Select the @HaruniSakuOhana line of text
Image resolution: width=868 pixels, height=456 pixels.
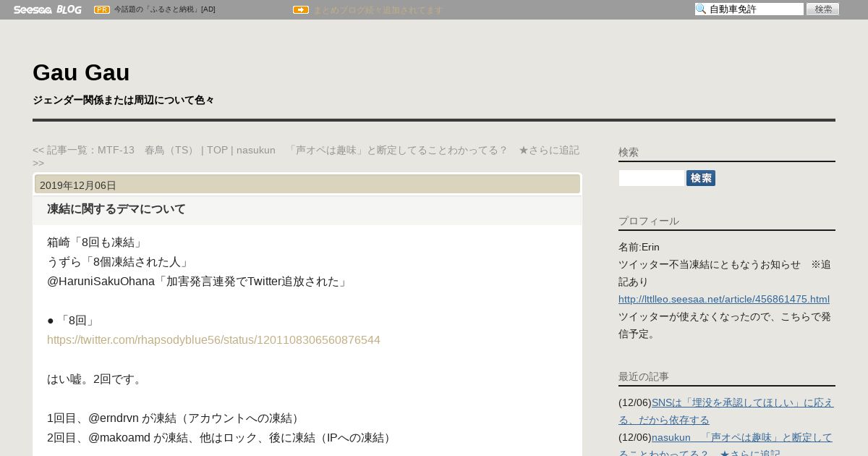click(x=198, y=282)
